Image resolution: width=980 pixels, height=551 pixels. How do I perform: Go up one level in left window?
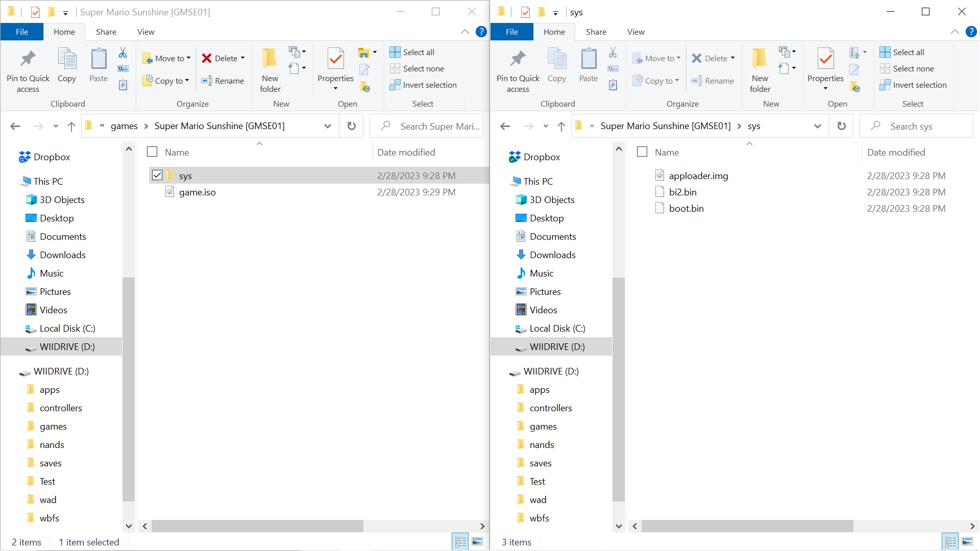[x=71, y=126]
